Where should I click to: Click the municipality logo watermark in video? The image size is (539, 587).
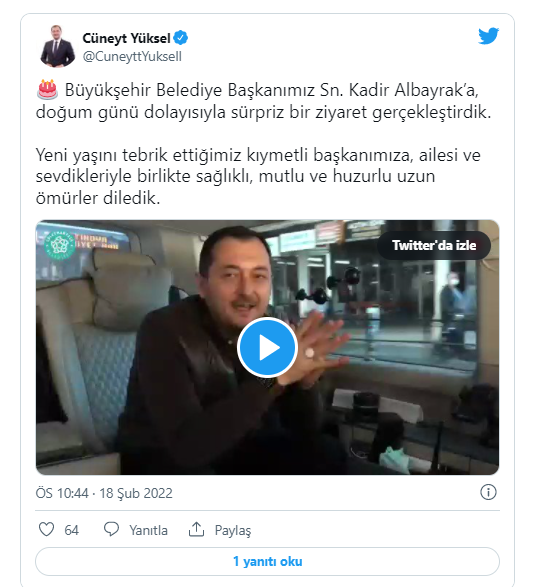60,246
